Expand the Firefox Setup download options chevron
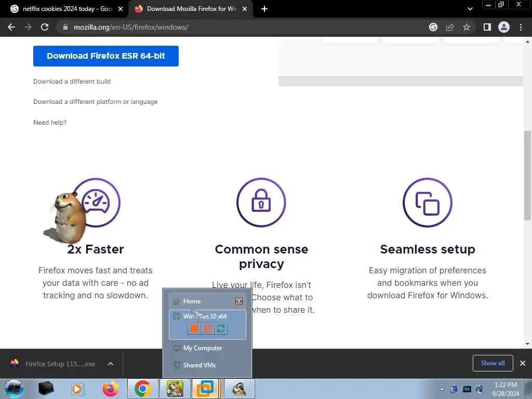The image size is (532, 399). click(111, 364)
